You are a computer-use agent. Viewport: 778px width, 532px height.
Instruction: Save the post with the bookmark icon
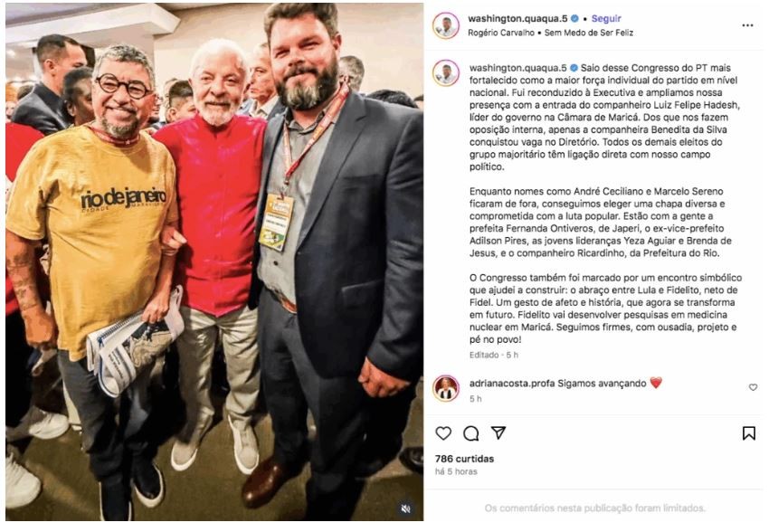[x=749, y=433]
